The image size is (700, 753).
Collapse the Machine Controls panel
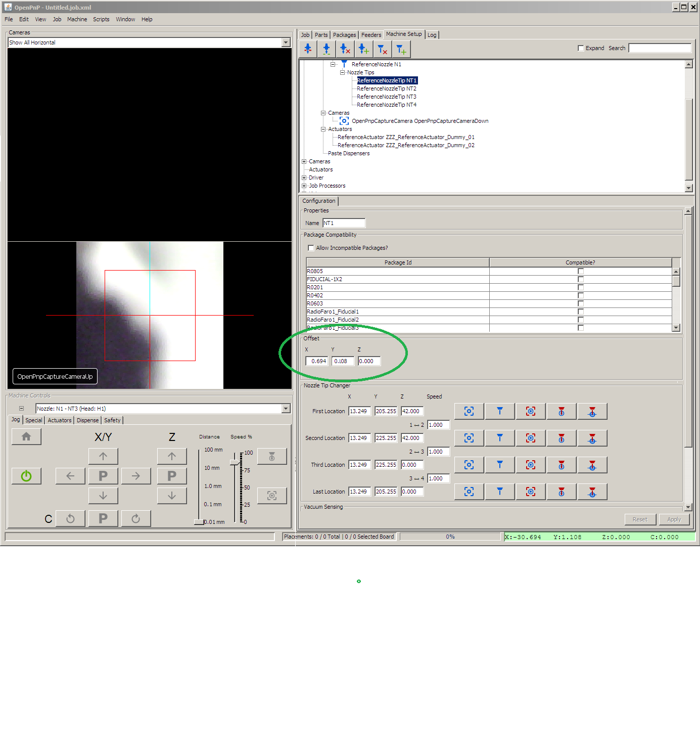pos(21,408)
